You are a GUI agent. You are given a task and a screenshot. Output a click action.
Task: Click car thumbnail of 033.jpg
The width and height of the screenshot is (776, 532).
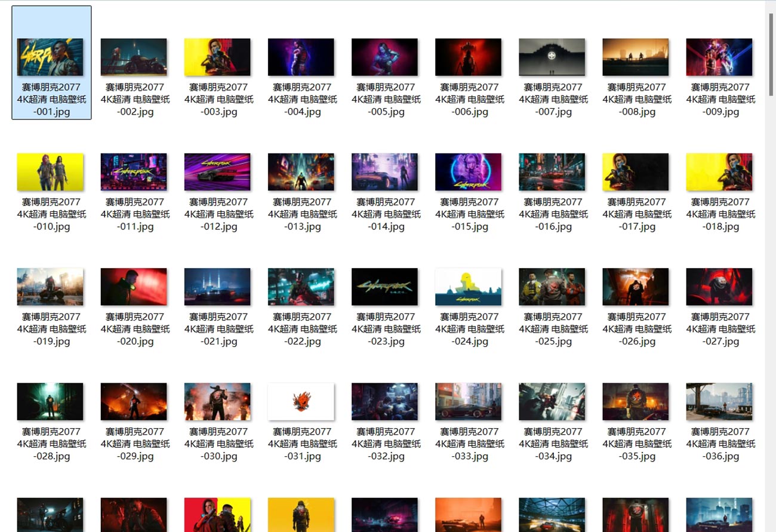pyautogui.click(x=468, y=401)
